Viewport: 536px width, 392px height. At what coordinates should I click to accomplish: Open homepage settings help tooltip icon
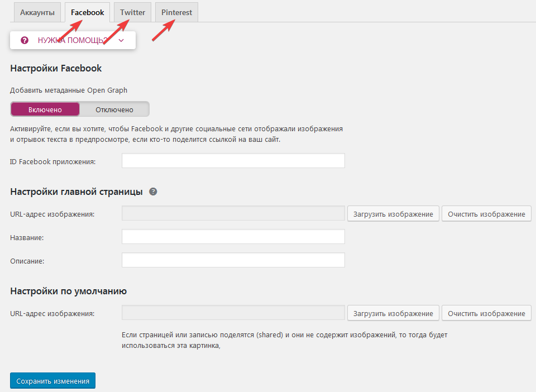click(x=153, y=192)
